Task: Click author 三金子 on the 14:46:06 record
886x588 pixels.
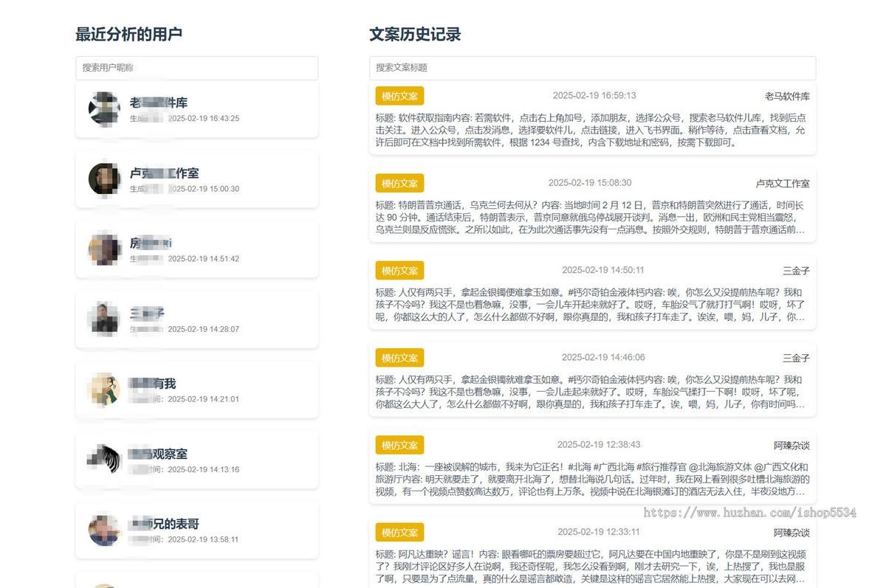Action: pyautogui.click(x=797, y=358)
